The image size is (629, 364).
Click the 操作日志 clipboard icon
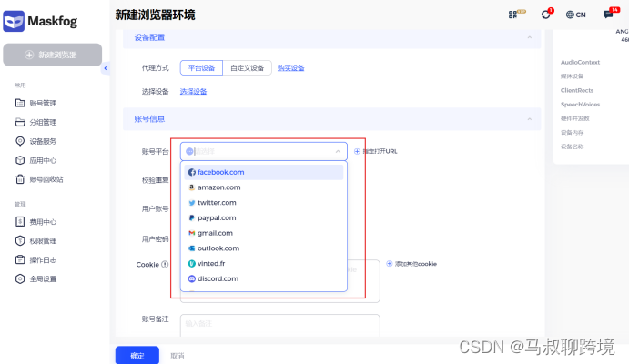coord(20,259)
